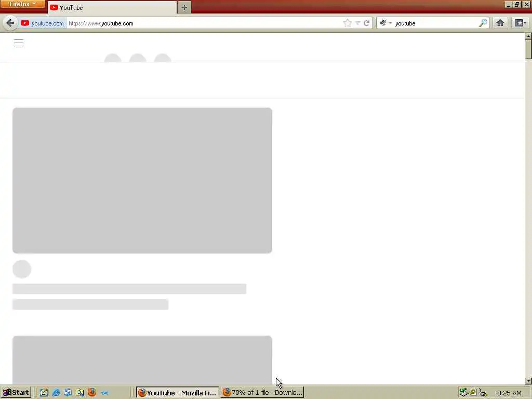532x399 pixels.
Task: Open the Firefox application menu button
Action: 22,4
